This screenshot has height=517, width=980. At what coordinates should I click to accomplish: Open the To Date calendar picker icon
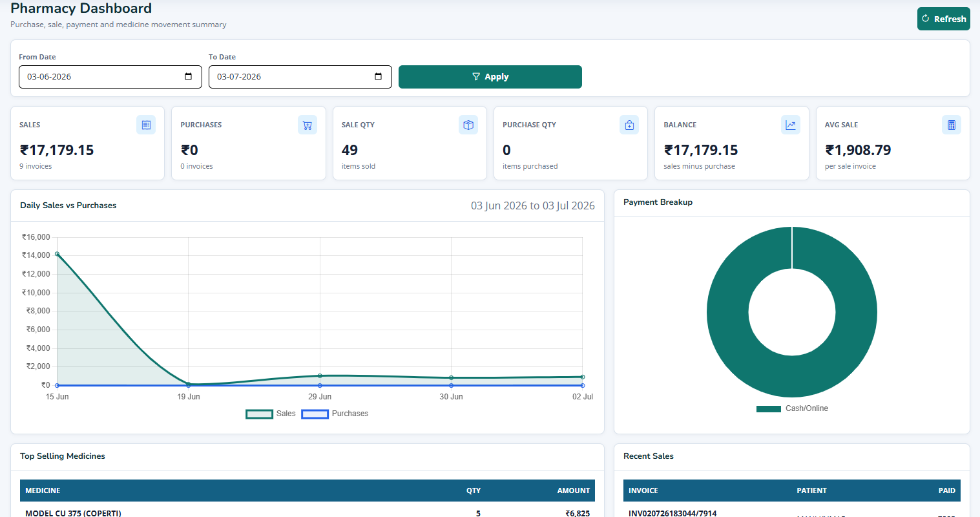pos(379,76)
